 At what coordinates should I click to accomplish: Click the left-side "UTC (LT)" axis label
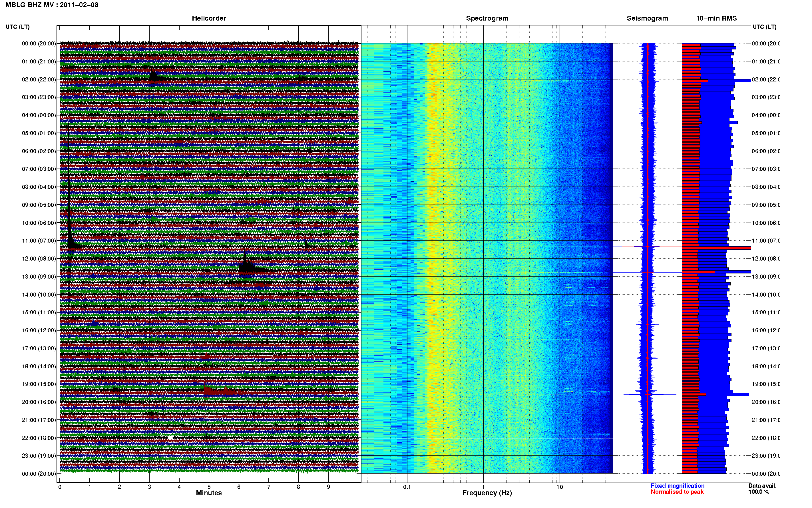pyautogui.click(x=17, y=27)
